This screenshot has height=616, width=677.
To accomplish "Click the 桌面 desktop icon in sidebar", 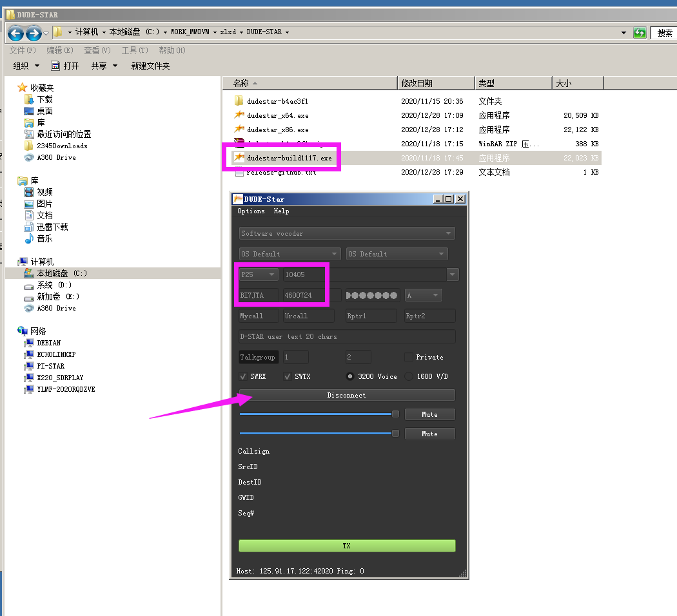I will tap(29, 111).
